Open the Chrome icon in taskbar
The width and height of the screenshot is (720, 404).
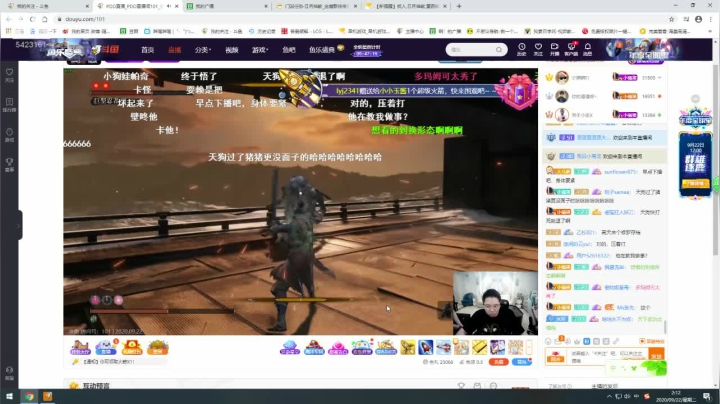[29, 396]
